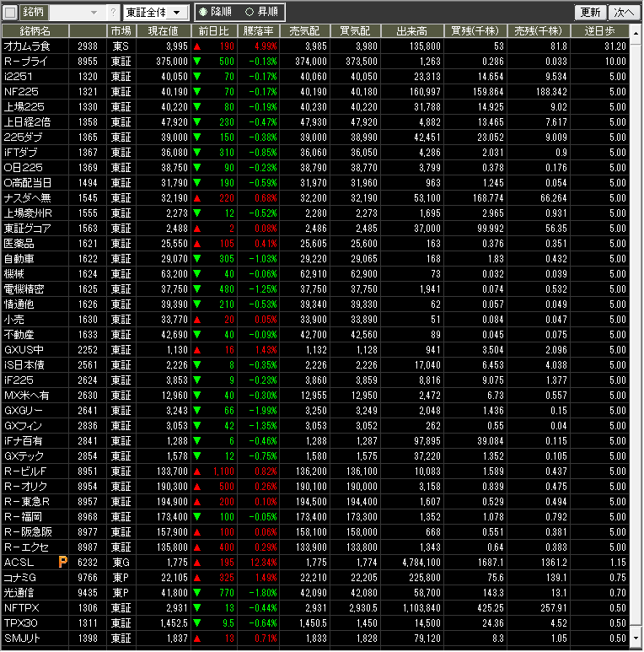Image resolution: width=644 pixels, height=652 pixels.
Task: Go to next page with 次へ button
Action: tap(624, 12)
